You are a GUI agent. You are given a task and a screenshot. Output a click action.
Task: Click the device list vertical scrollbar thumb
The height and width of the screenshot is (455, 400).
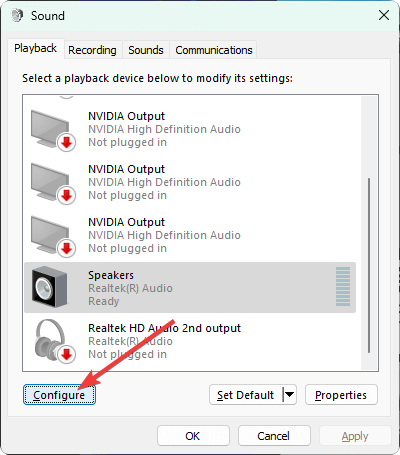369,265
